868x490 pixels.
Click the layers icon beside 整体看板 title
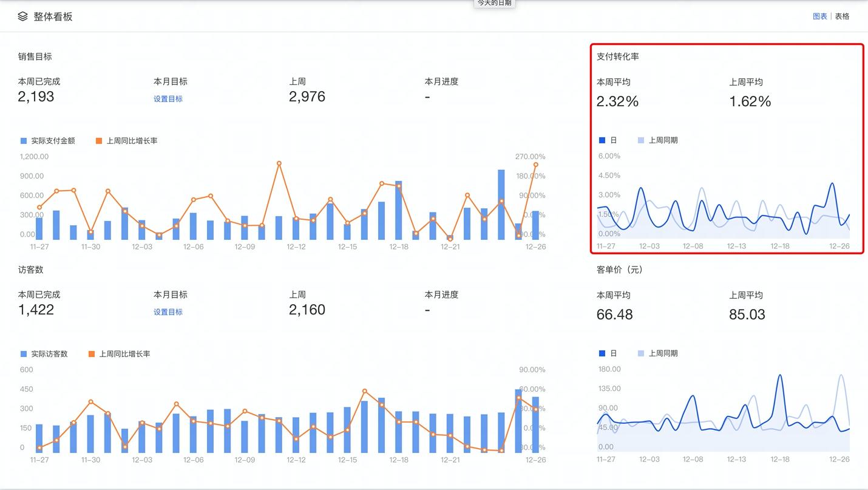pos(22,16)
